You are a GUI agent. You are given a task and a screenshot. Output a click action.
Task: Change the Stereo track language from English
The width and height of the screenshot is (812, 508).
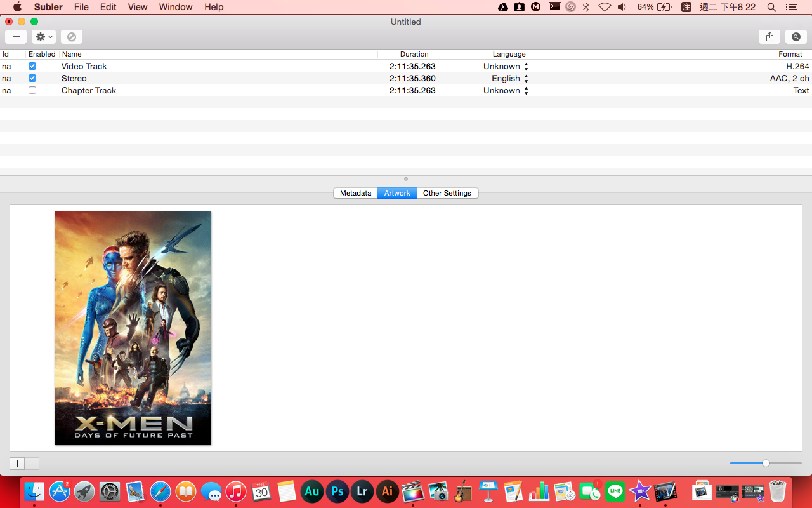(510, 78)
